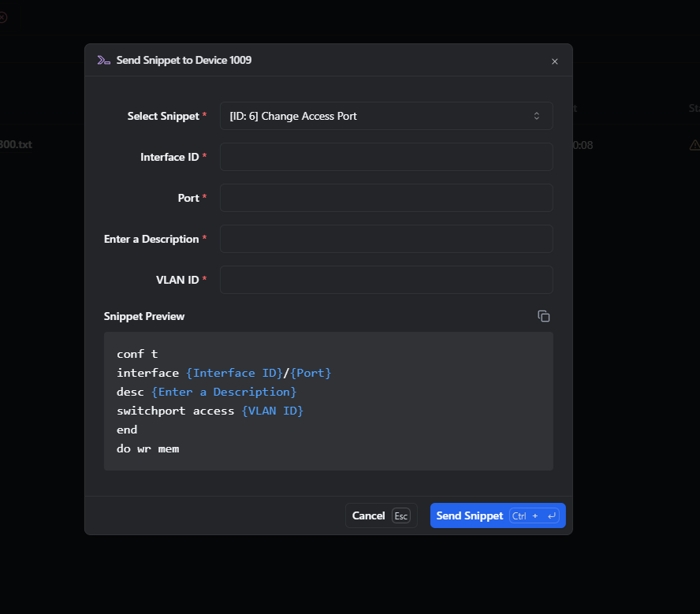Screen dimensions: 700x614
Task: Click the 'Select Snippet' label
Action: tap(163, 116)
